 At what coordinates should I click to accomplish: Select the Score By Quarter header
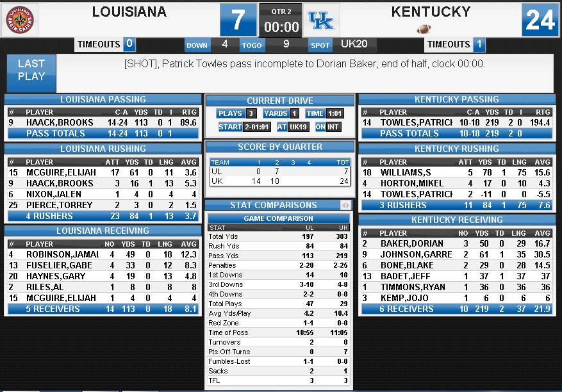click(x=280, y=147)
